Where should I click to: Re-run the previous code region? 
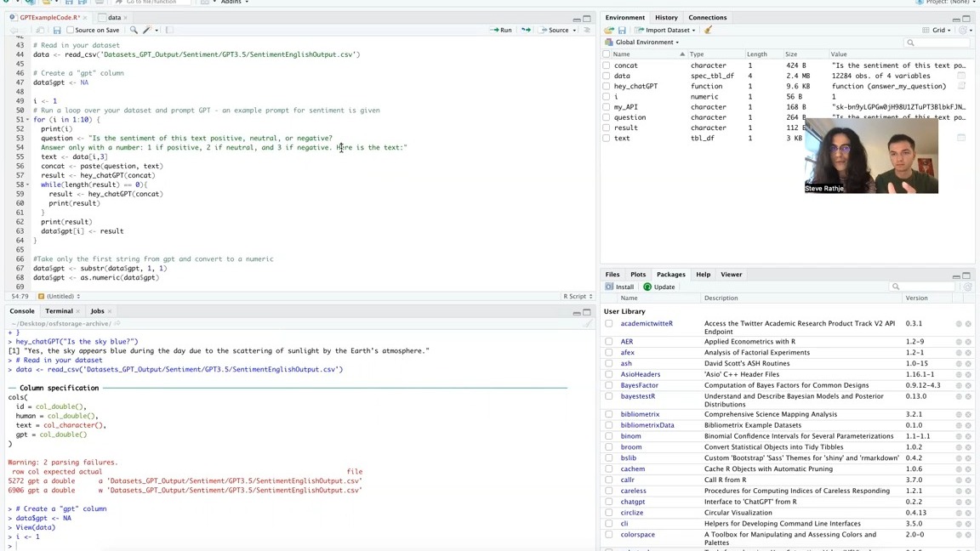point(527,30)
